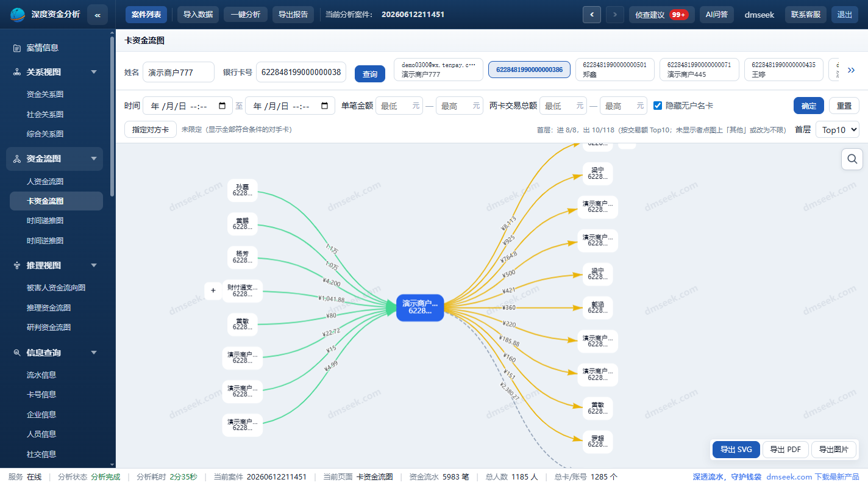Open 被害人资金流向图 in sidebar
Screen dimensions: 868x485
tap(56, 288)
